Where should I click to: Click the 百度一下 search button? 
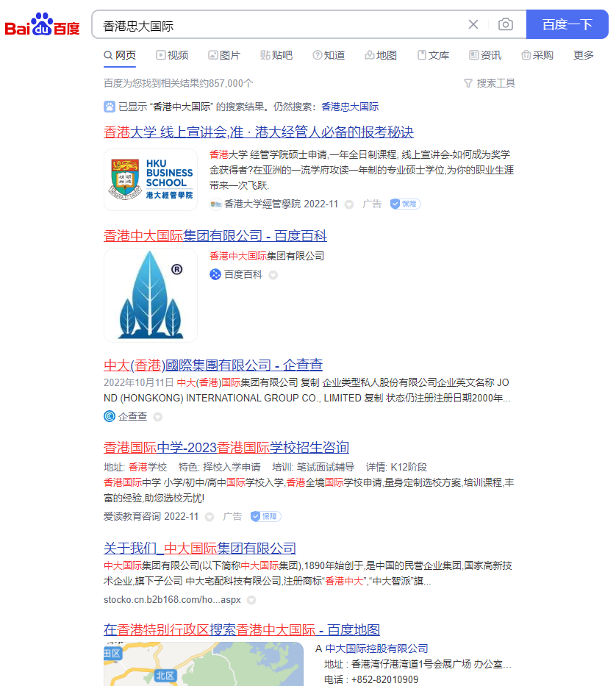[567, 24]
